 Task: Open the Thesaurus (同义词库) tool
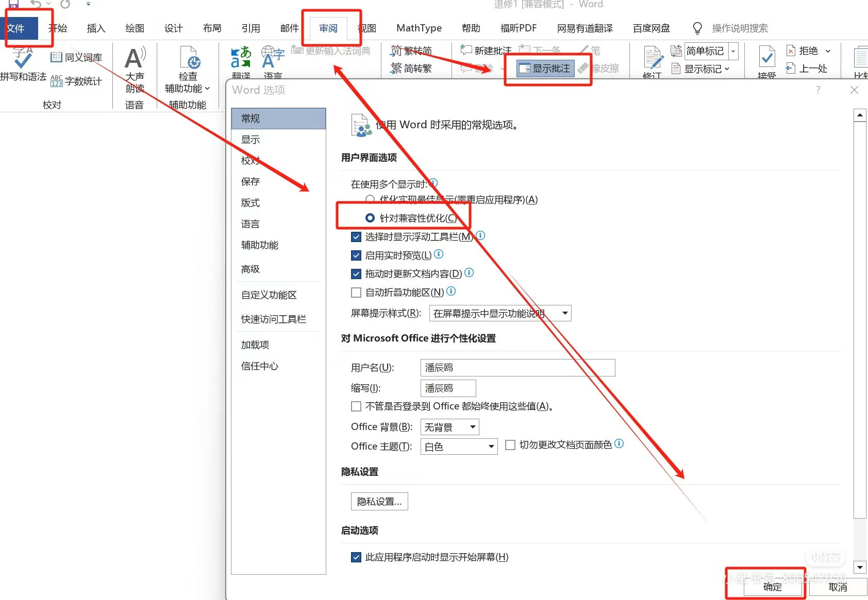[x=76, y=57]
